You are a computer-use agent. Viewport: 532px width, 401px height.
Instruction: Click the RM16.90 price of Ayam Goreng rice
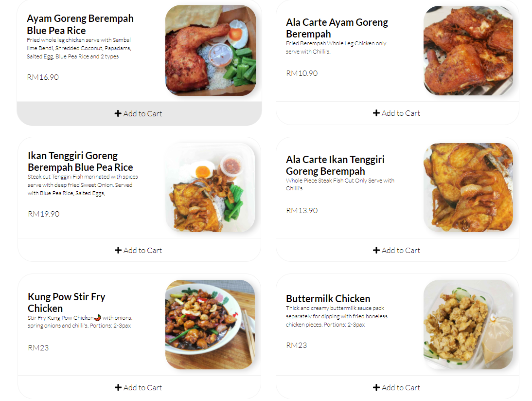43,77
